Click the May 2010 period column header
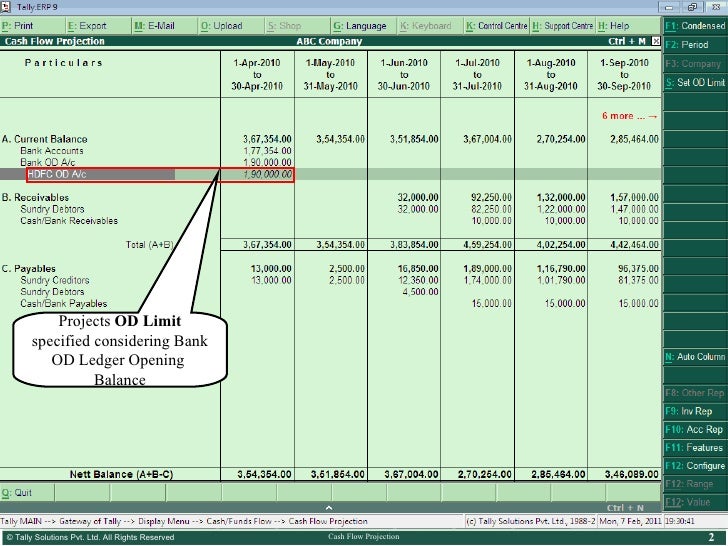Image resolution: width=728 pixels, height=546 pixels. point(331,74)
